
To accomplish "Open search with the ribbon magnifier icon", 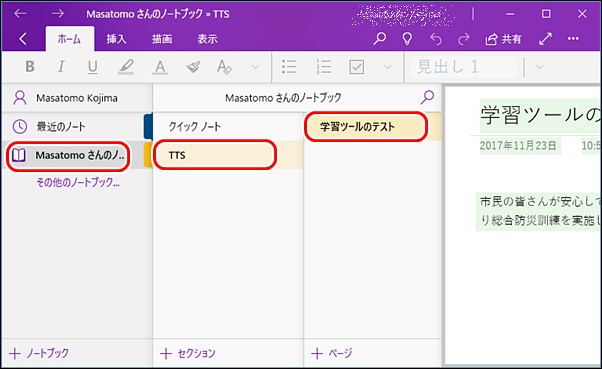I will (x=380, y=38).
